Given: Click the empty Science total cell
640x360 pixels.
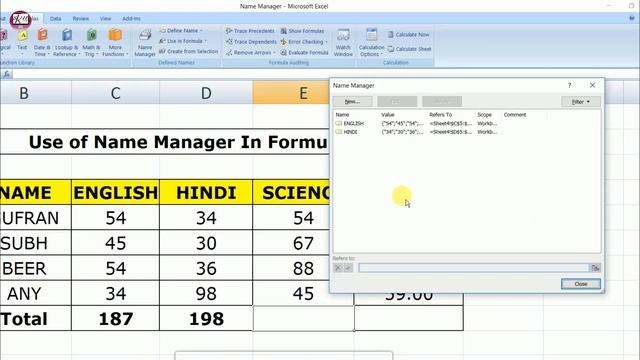Looking at the screenshot, I should click(x=303, y=318).
